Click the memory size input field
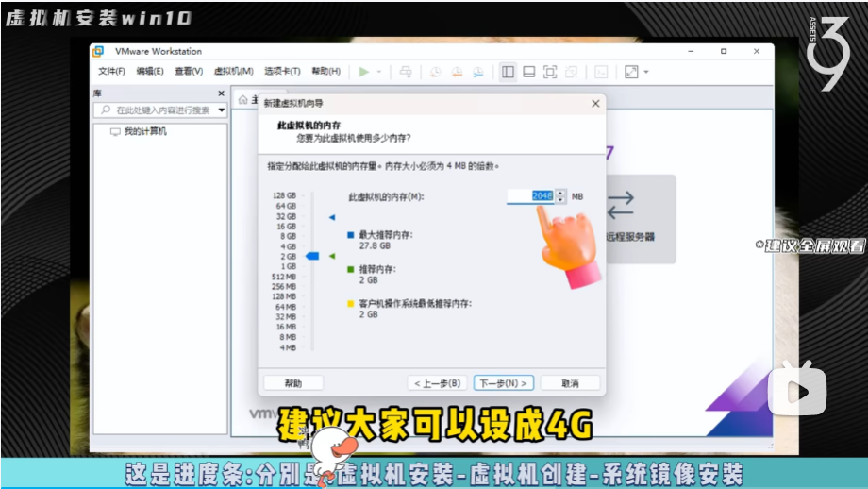 pos(530,195)
